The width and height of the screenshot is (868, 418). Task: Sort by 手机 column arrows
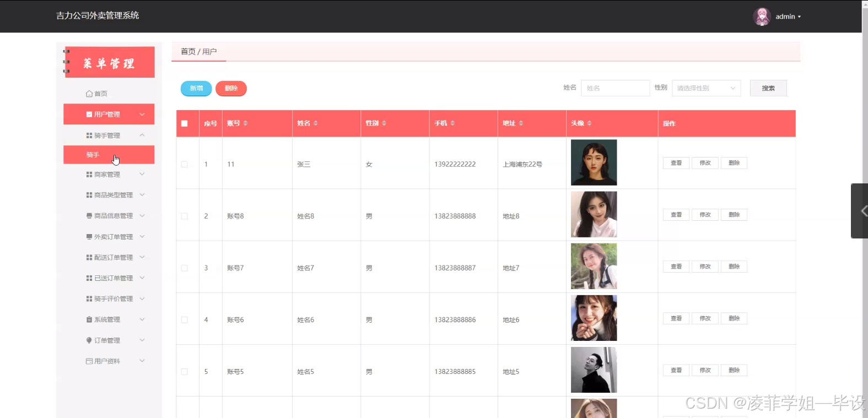pos(452,123)
